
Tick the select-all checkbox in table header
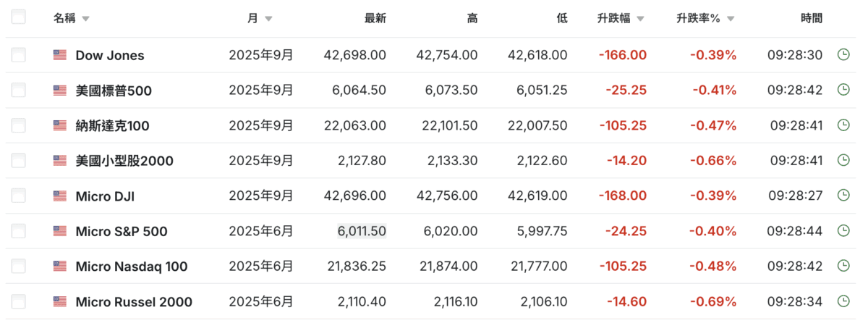pyautogui.click(x=19, y=17)
